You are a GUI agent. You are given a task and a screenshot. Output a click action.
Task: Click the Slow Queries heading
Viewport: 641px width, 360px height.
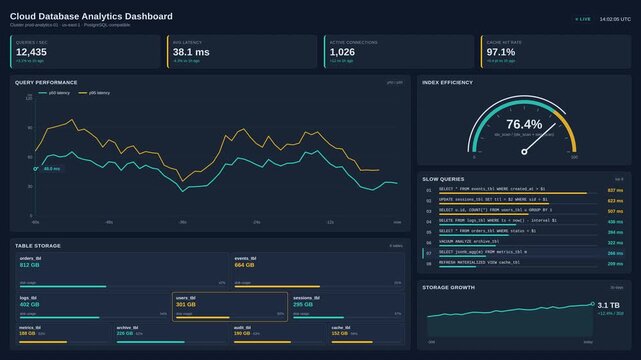pyautogui.click(x=443, y=179)
